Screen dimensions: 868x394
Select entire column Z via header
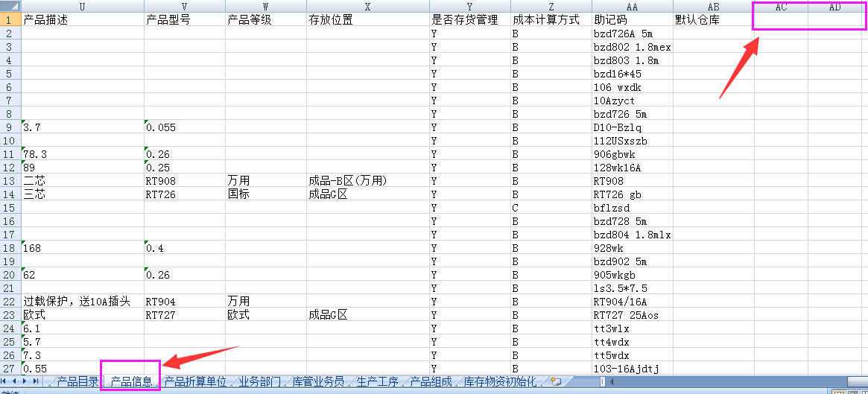[x=551, y=7]
